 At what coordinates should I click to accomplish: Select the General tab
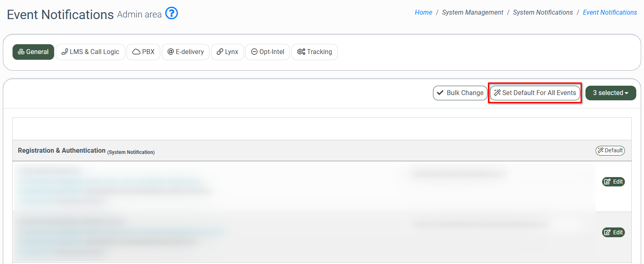(x=33, y=52)
